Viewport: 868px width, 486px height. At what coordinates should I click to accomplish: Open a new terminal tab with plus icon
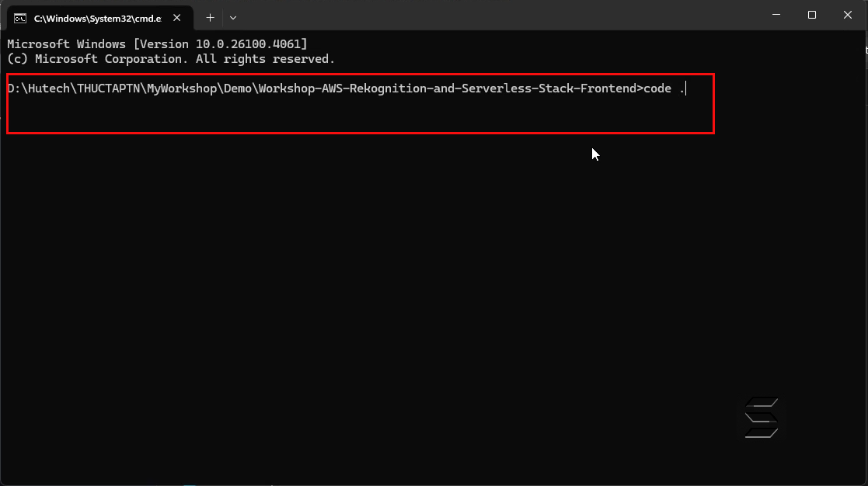210,18
